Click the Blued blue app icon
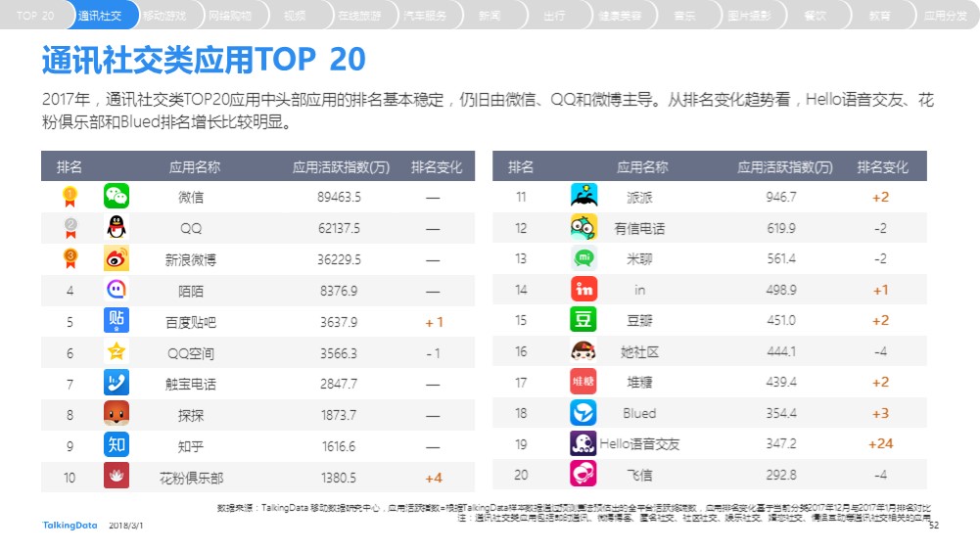 click(583, 412)
